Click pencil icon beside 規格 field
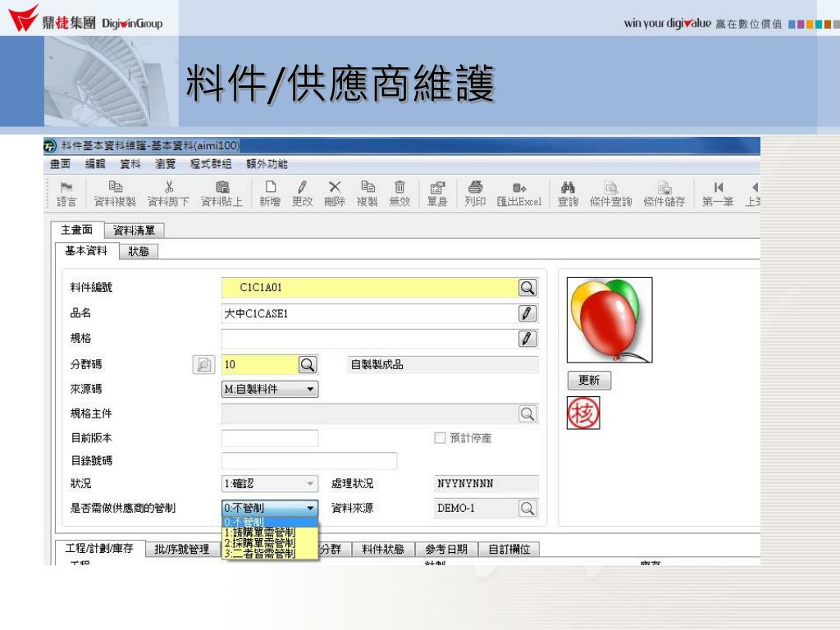 [527, 339]
